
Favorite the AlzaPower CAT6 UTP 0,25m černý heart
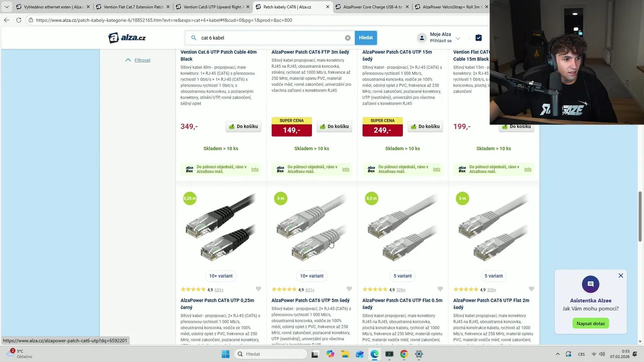258,289
